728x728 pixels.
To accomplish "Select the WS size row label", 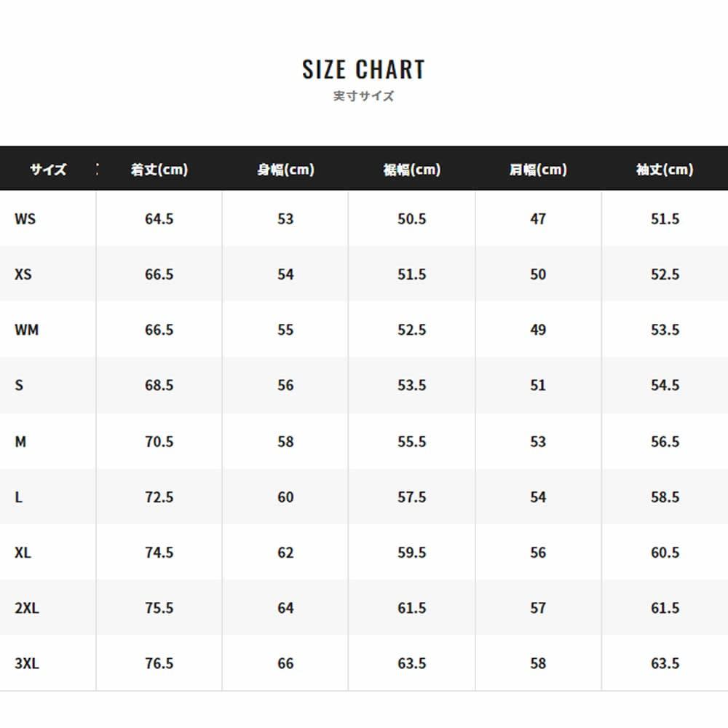I will pyautogui.click(x=25, y=219).
